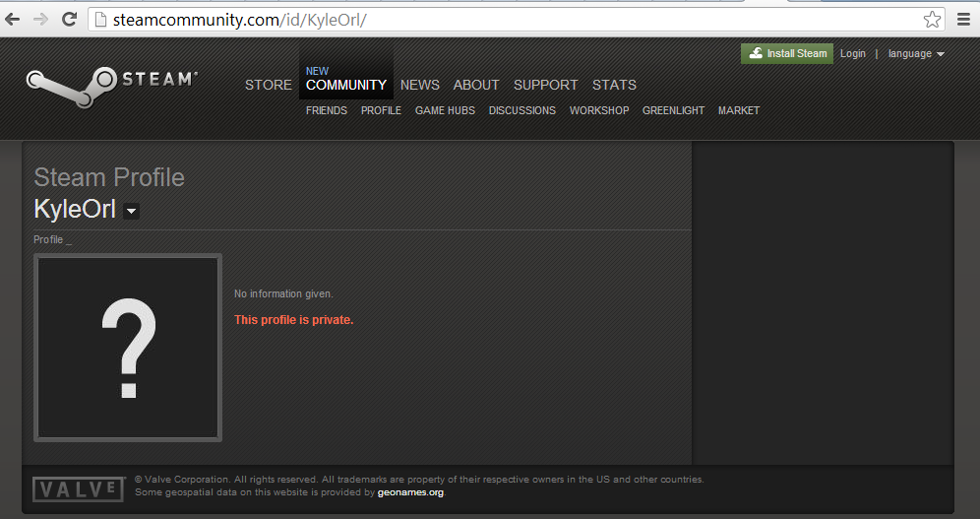The width and height of the screenshot is (980, 519).
Task: Open the KyleOrl profile dropdown arrow
Action: [131, 212]
